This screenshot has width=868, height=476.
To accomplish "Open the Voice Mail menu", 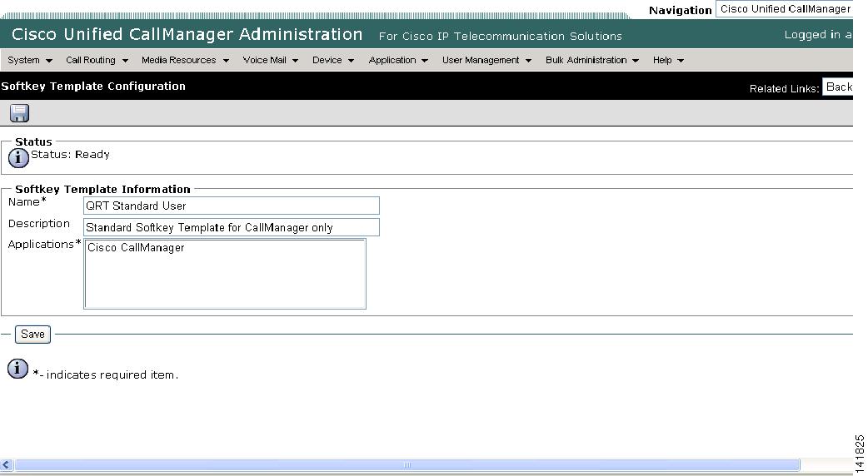I will pyautogui.click(x=270, y=60).
